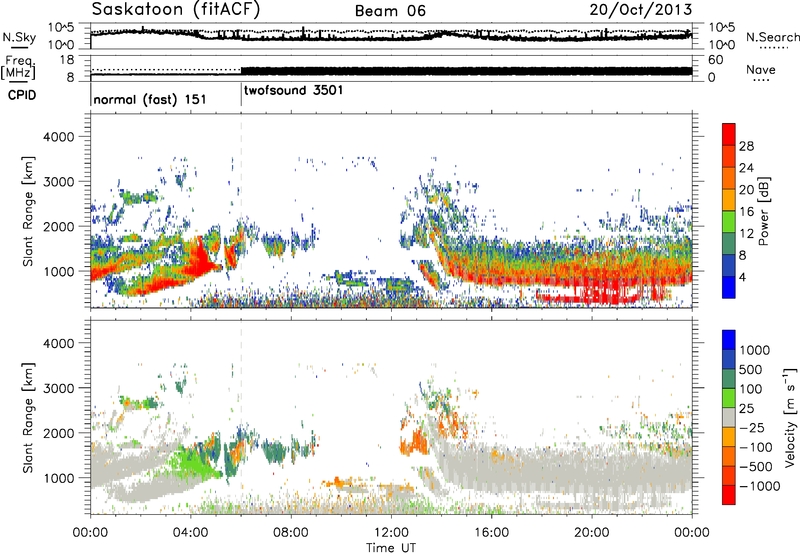This screenshot has height=554, width=800.
Task: Click the "04:00" time axis label
Action: click(x=190, y=533)
